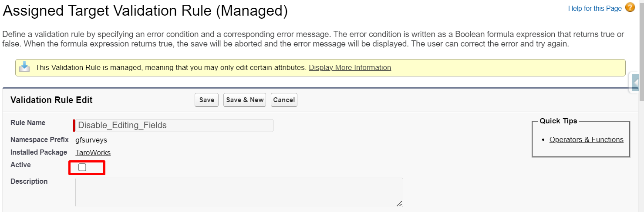Image resolution: width=644 pixels, height=212 pixels.
Task: Open the Operators & Functions quick tip
Action: click(x=586, y=140)
